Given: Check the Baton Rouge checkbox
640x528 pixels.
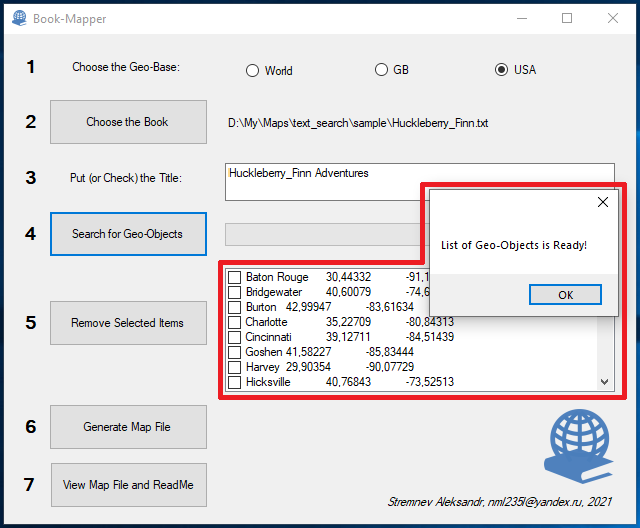Looking at the screenshot, I should pos(234,277).
